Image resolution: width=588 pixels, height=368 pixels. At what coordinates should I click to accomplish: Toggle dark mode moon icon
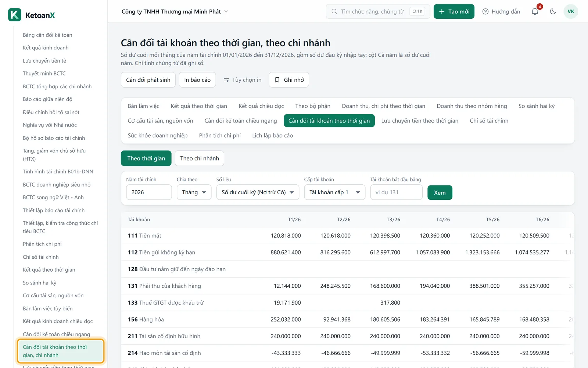pos(553,11)
